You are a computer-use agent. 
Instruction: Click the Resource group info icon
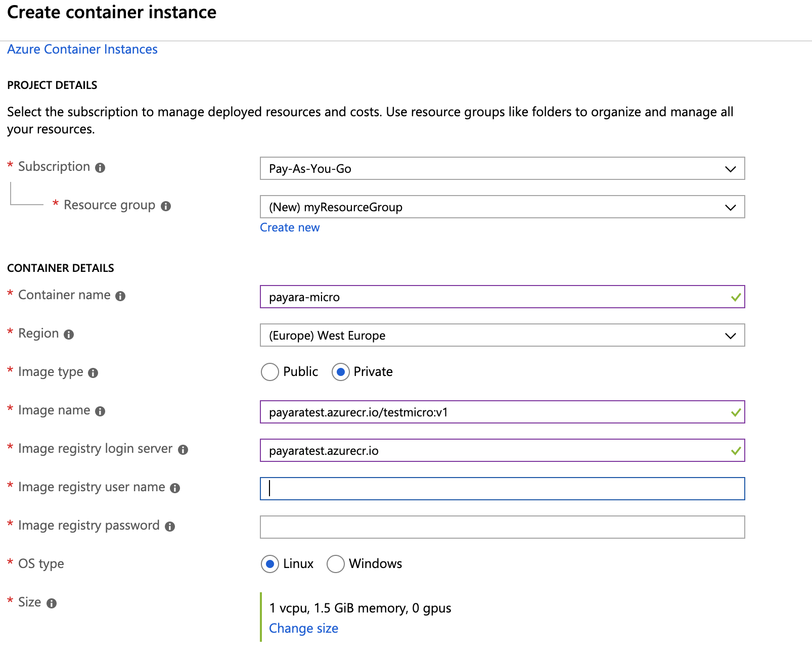click(x=166, y=206)
